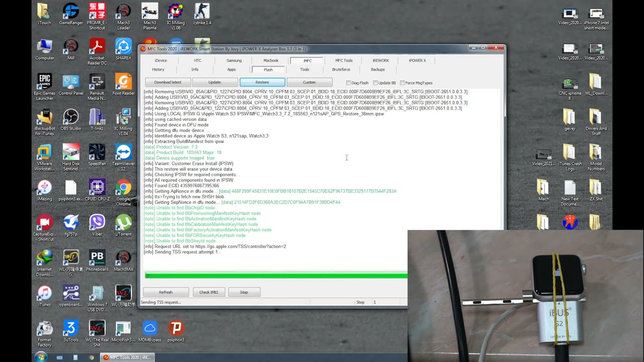Switch to the iDevice tab
Image resolution: width=644 pixels, height=362 pixels.
tap(161, 60)
